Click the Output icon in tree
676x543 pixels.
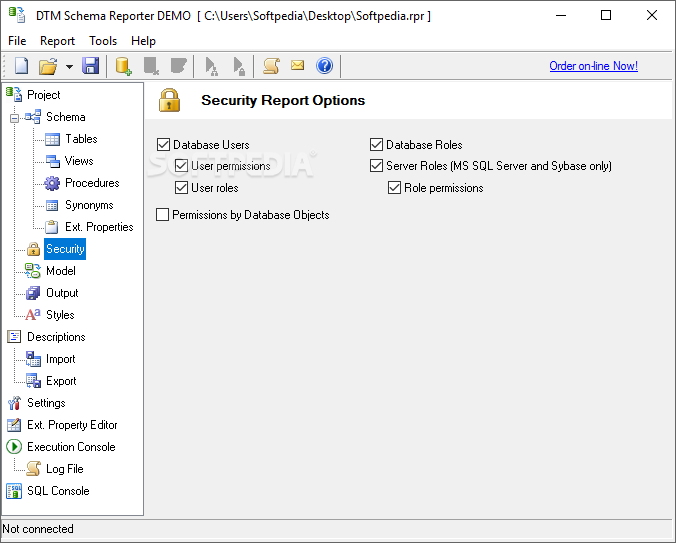click(33, 293)
